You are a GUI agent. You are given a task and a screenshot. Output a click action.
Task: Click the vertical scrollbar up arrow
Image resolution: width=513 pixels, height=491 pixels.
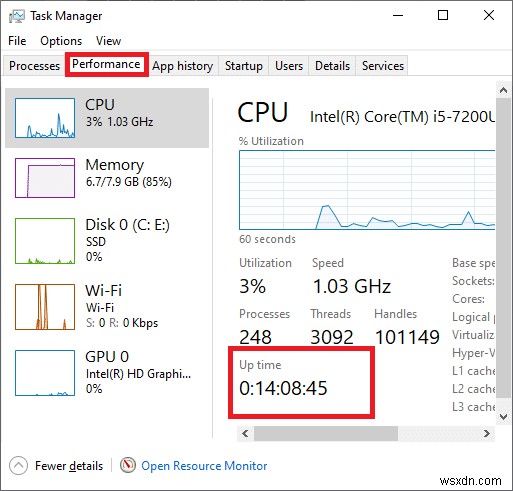tap(503, 90)
